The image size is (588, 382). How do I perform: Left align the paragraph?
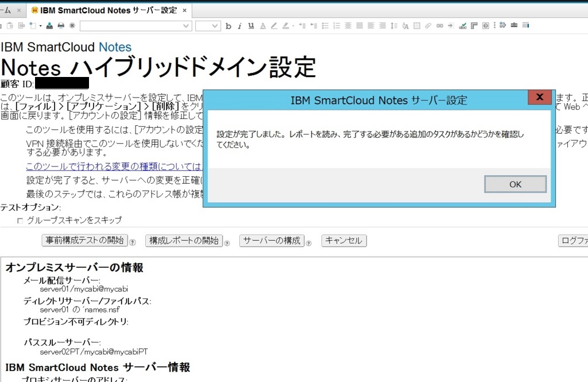pos(371,26)
